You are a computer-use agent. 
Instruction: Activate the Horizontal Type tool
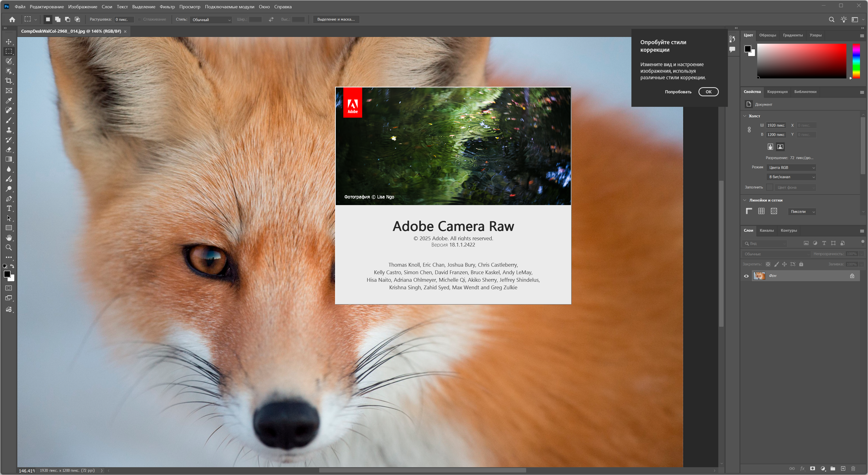click(9, 208)
